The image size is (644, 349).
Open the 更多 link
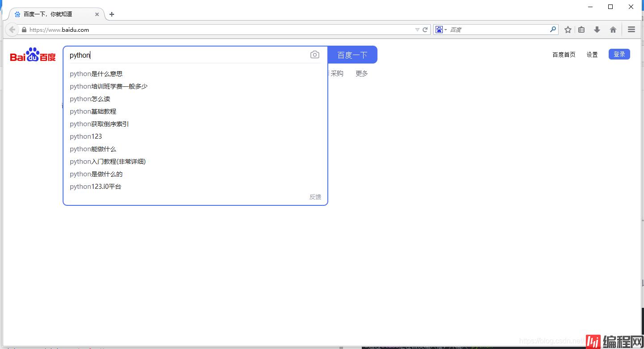click(362, 73)
